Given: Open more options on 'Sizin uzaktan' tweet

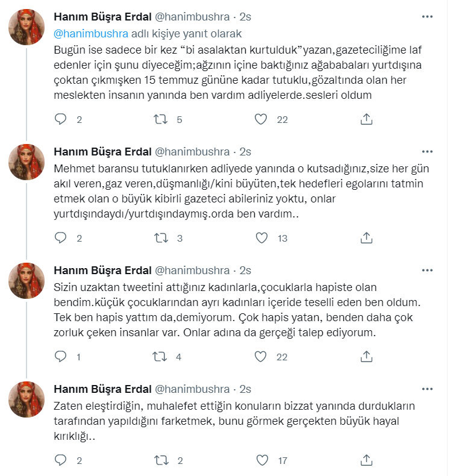Looking at the screenshot, I should (428, 271).
